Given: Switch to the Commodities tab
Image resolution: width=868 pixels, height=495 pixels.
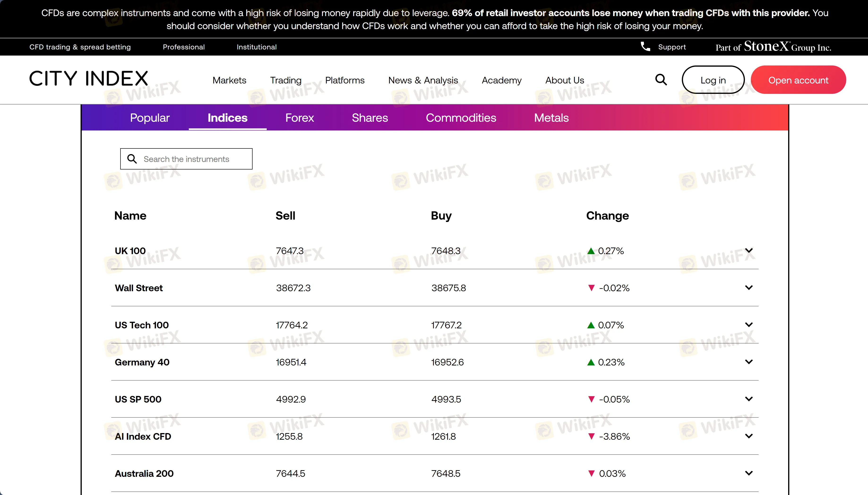Looking at the screenshot, I should pyautogui.click(x=461, y=118).
